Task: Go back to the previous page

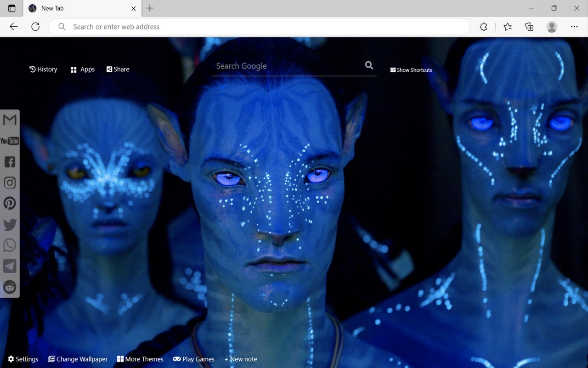Action: click(14, 27)
